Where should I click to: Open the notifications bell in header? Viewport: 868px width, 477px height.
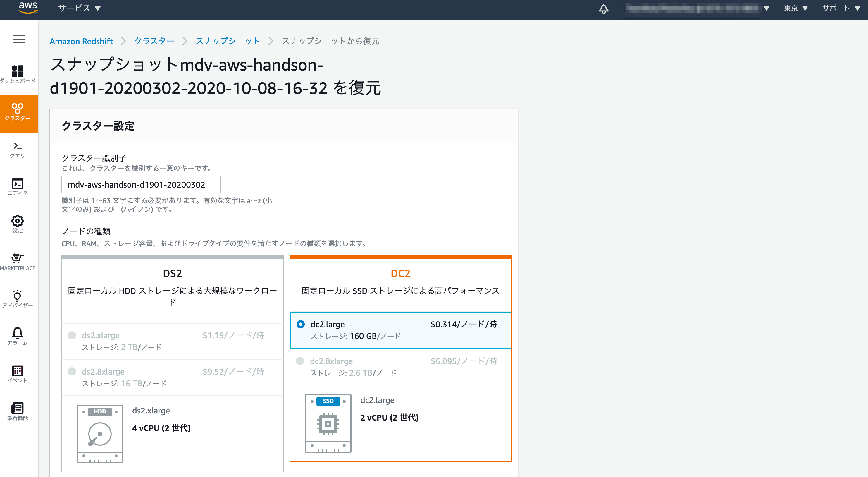point(604,9)
